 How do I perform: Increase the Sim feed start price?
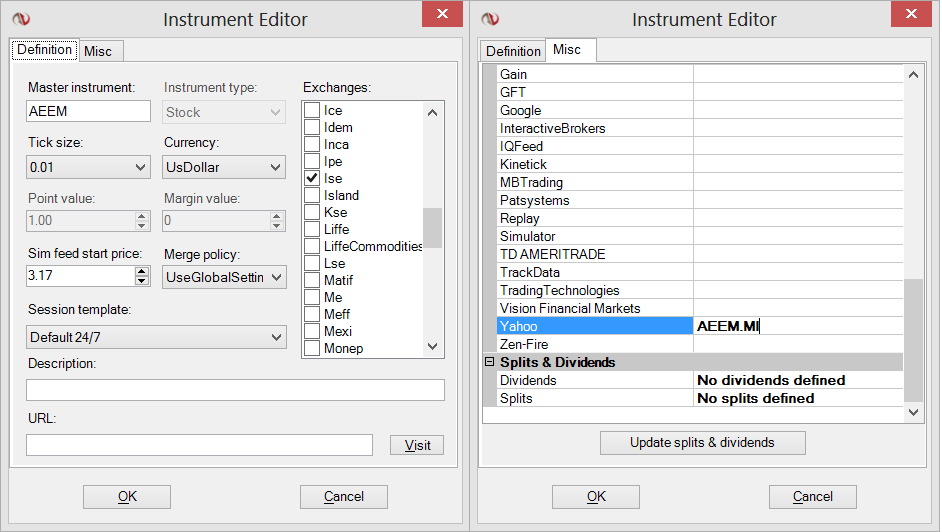tap(142, 270)
